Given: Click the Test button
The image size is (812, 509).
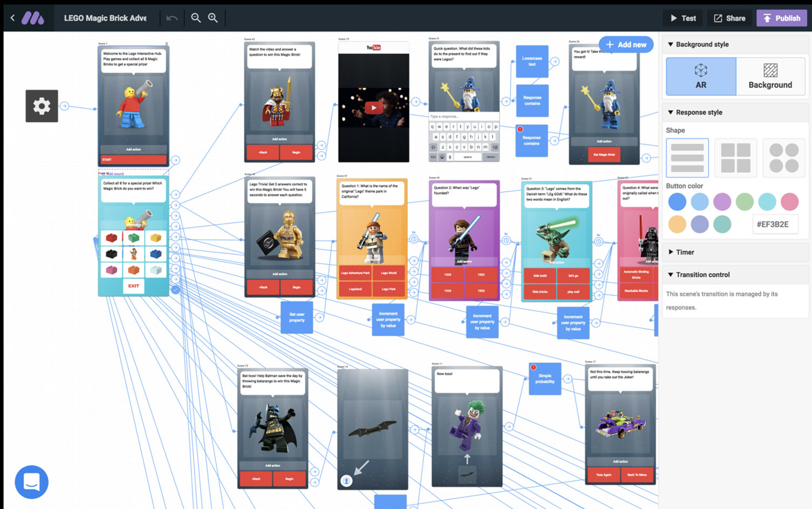Looking at the screenshot, I should (683, 18).
